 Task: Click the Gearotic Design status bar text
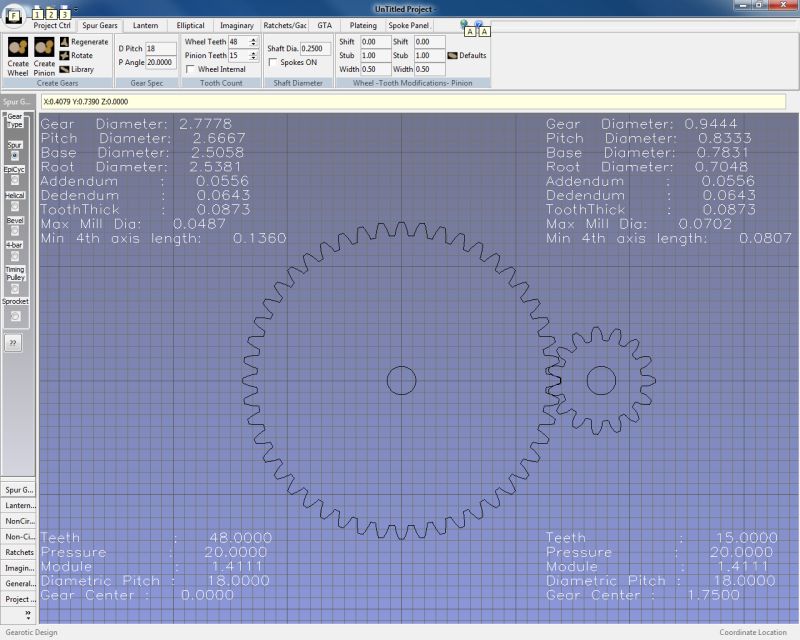click(x=32, y=632)
